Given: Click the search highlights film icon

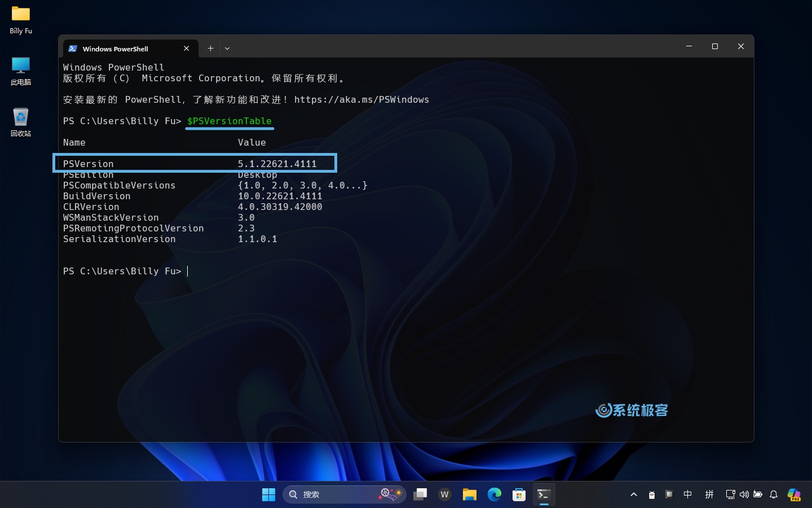Looking at the screenshot, I should coord(391,494).
